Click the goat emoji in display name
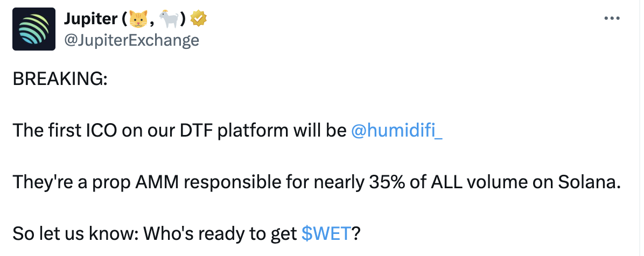The image size is (644, 256). 170,19
